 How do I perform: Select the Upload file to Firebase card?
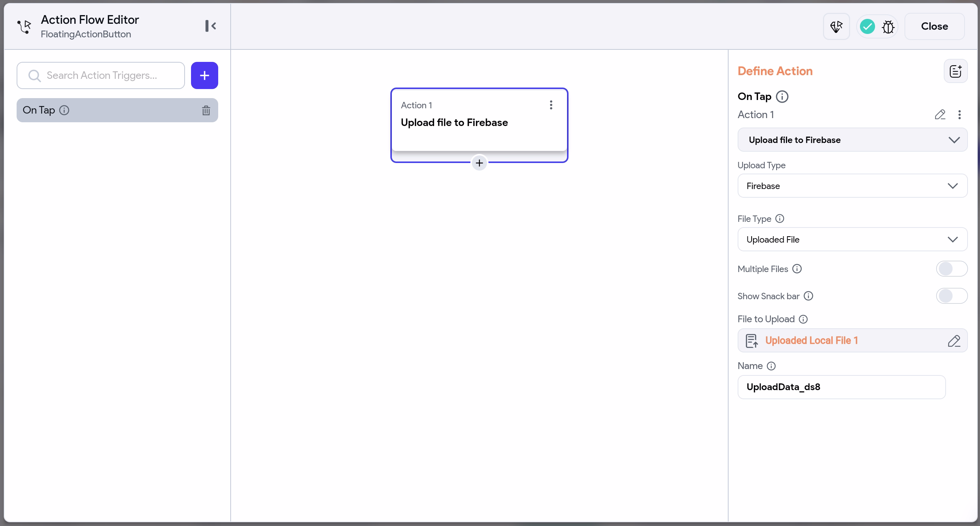(479, 120)
